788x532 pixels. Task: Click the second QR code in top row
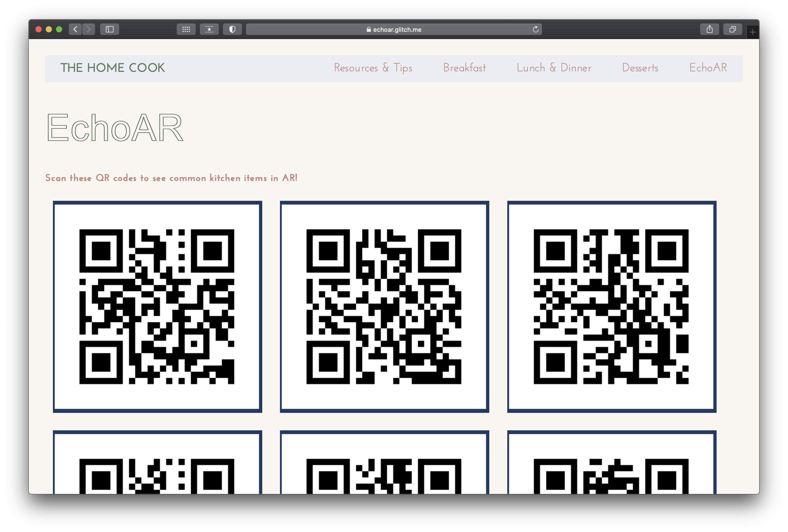pyautogui.click(x=384, y=307)
